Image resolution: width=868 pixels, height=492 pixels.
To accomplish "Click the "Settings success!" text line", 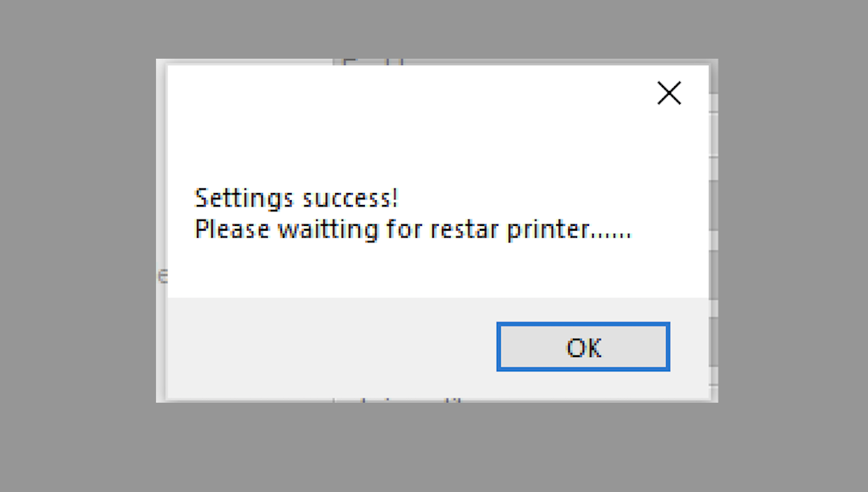I will 297,198.
